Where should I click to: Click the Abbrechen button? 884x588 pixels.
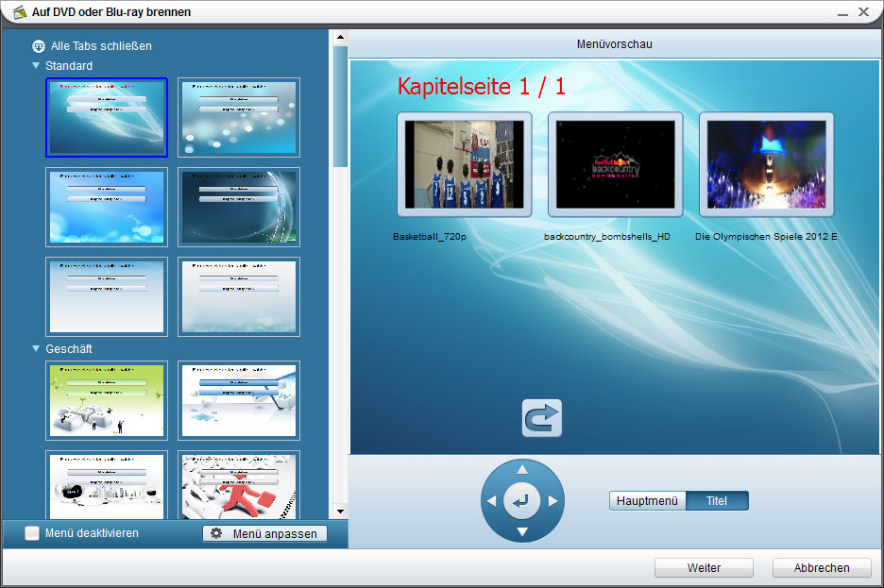[821, 568]
